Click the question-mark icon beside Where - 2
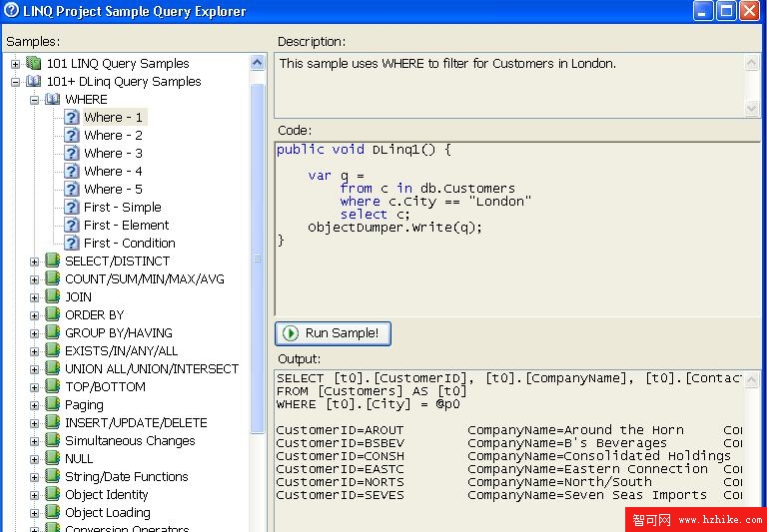 72,135
